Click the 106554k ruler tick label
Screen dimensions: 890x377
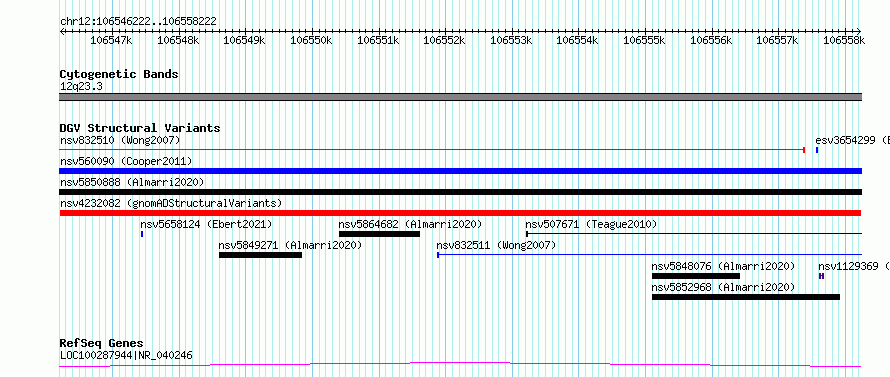pos(578,40)
